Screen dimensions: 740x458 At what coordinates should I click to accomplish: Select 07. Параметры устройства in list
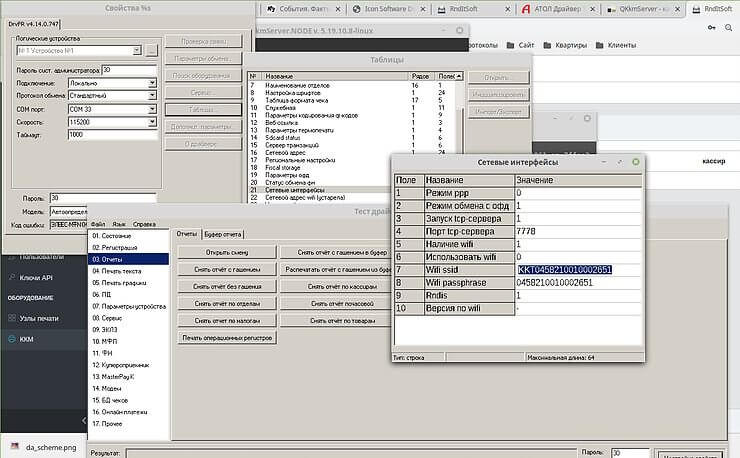pos(128,306)
